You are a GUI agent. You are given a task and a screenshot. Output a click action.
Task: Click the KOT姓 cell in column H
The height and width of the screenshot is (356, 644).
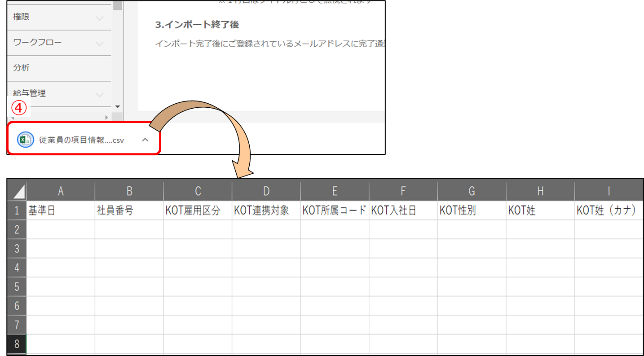tap(540, 211)
